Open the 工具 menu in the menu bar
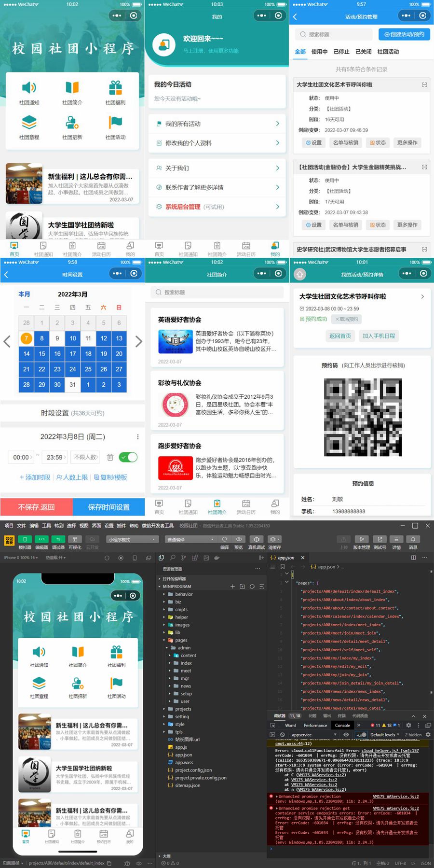This screenshot has width=434, height=868. pyautogui.click(x=46, y=526)
